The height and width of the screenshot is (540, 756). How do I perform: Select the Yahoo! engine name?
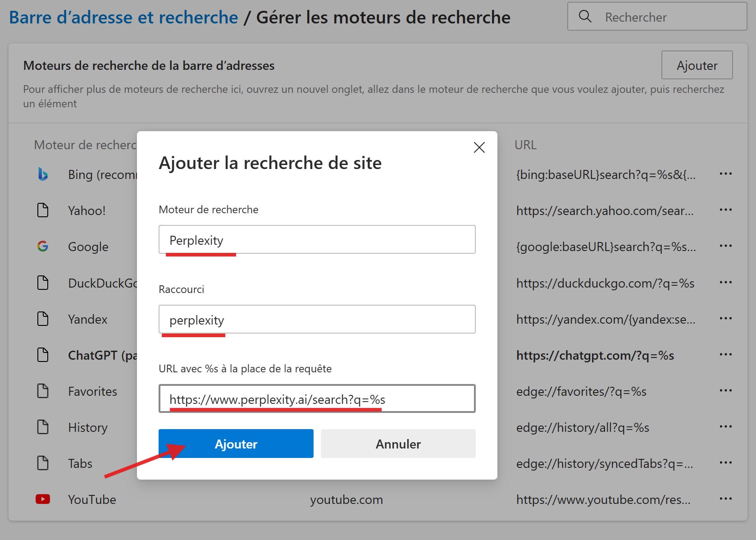tap(87, 211)
